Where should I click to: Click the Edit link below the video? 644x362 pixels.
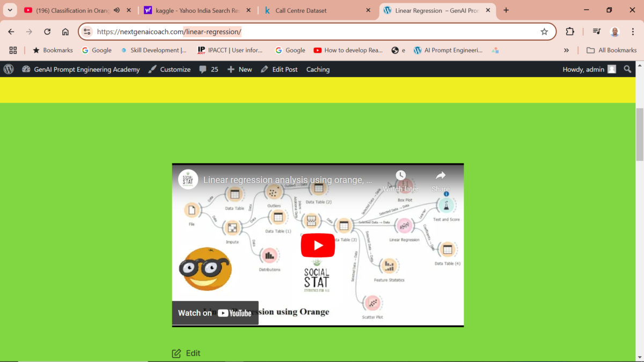pyautogui.click(x=186, y=353)
